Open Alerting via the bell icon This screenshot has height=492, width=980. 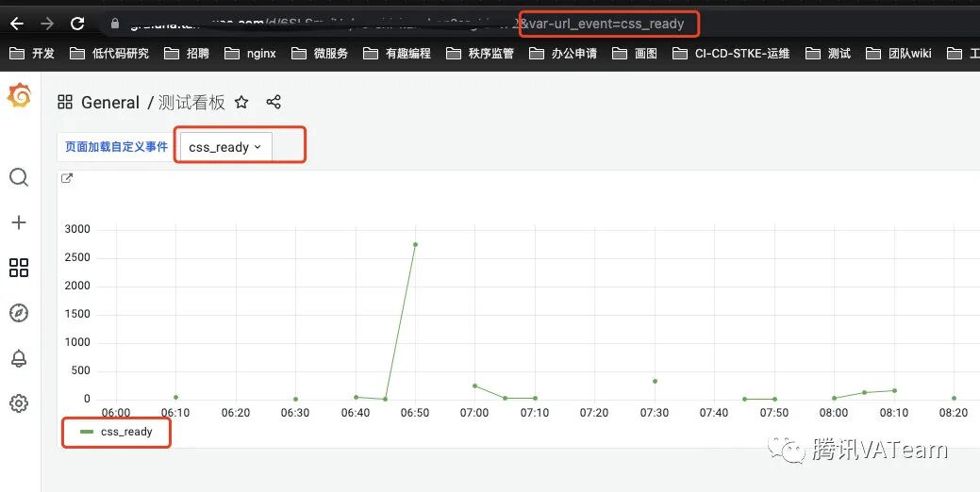click(19, 358)
